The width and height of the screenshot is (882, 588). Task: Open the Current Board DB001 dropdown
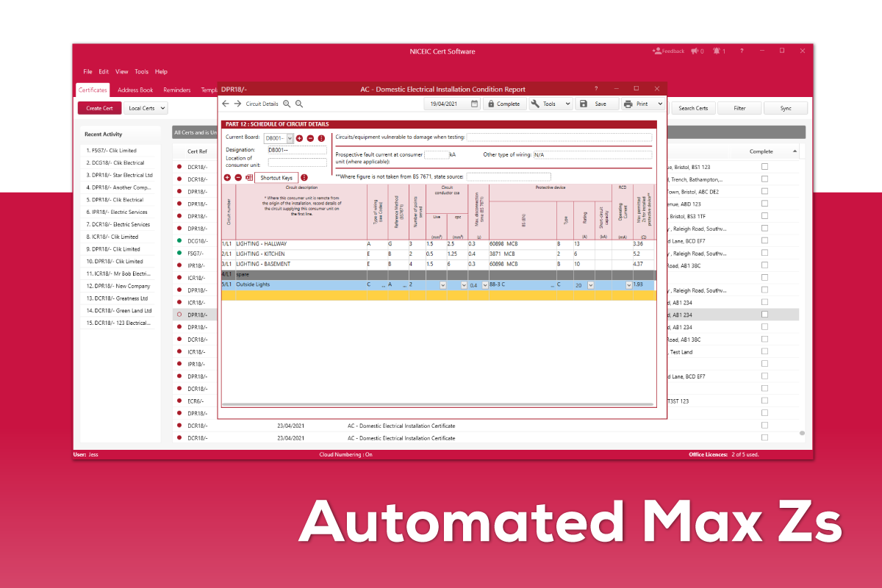[x=287, y=137]
